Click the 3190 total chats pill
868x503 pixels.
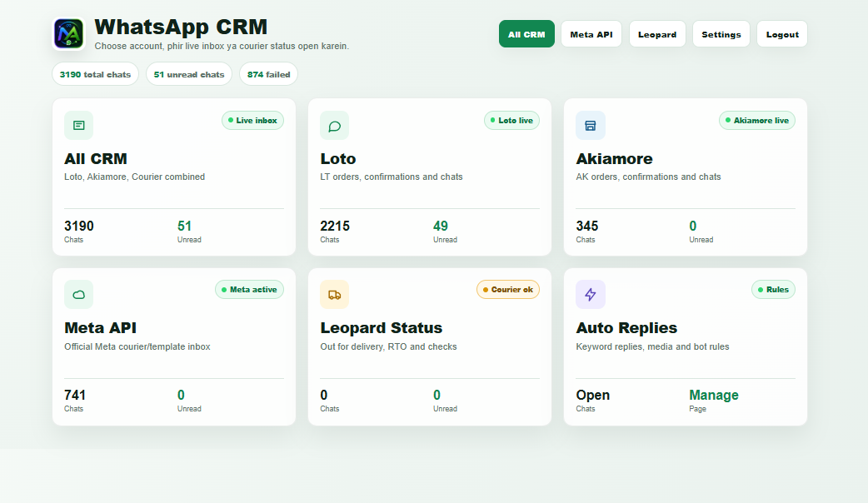tap(95, 74)
